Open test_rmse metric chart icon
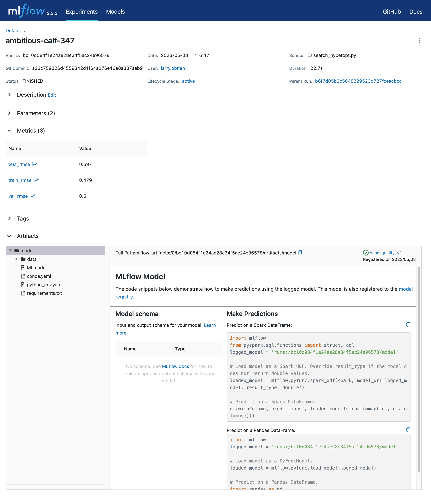 pos(35,164)
